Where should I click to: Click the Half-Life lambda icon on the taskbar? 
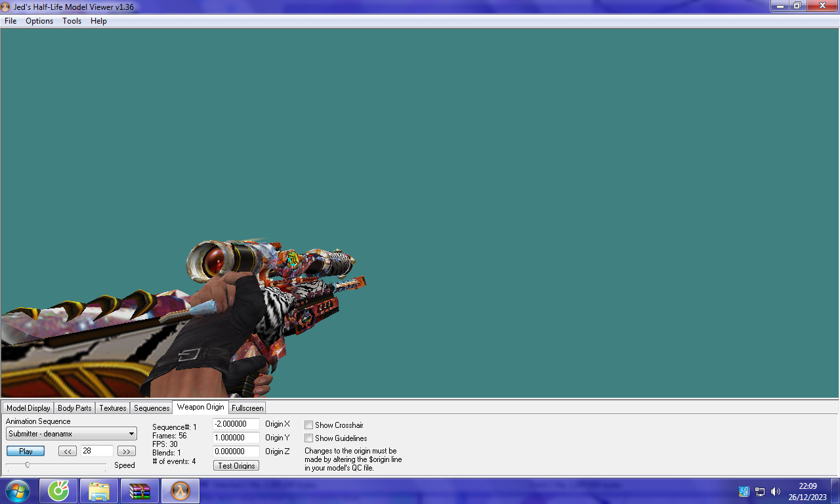tap(179, 490)
